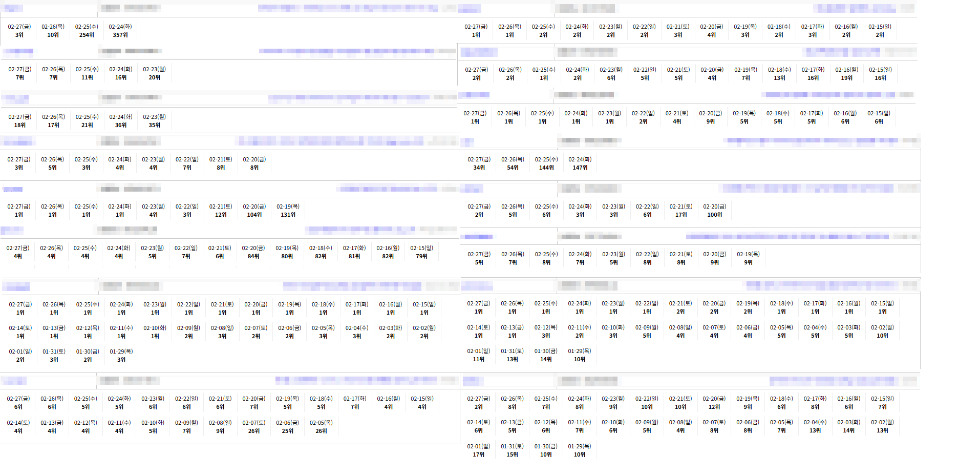This screenshot has height=476, width=980.
Task: Select the 02-20 cell showing 104위
Action: tap(254, 211)
